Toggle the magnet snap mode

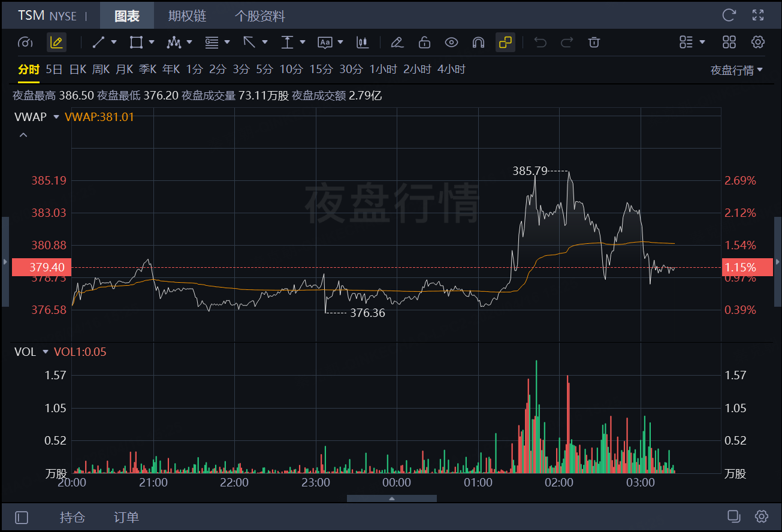(478, 43)
